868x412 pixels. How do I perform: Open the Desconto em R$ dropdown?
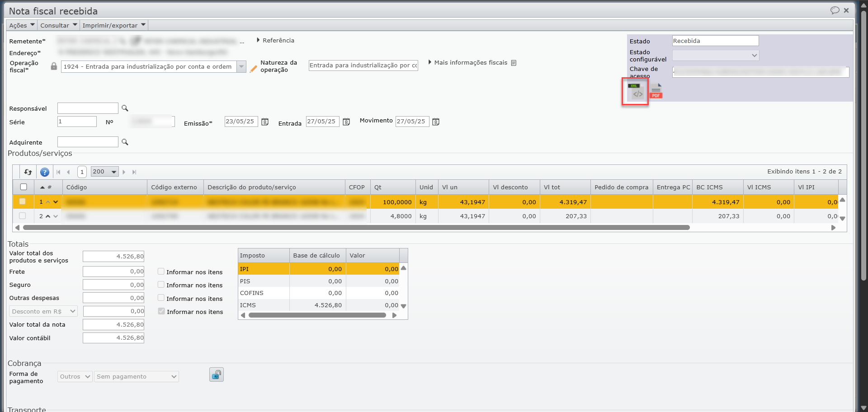[43, 311]
